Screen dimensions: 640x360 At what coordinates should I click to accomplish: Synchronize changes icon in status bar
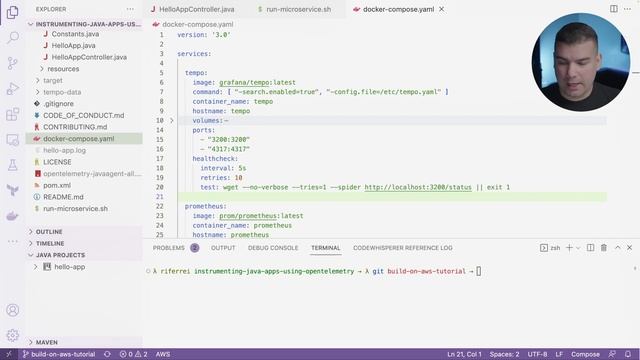pos(107,354)
